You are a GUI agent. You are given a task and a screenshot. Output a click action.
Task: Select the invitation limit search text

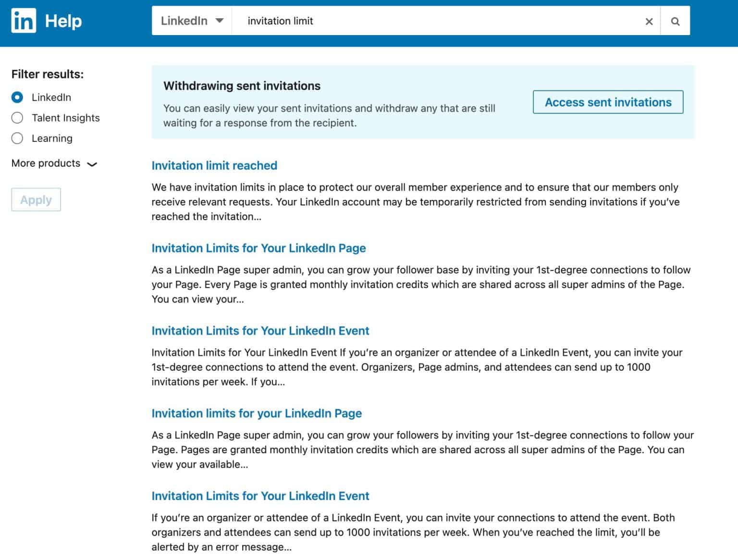pos(280,21)
